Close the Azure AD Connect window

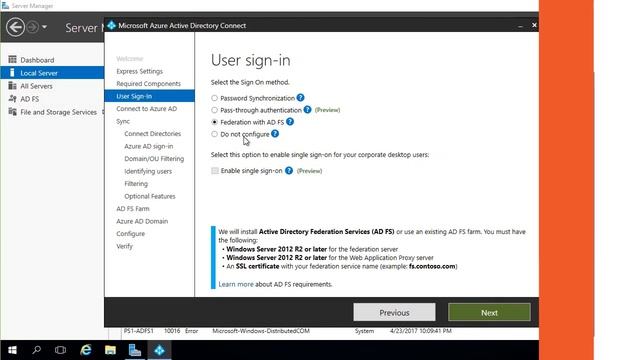click(x=534, y=25)
